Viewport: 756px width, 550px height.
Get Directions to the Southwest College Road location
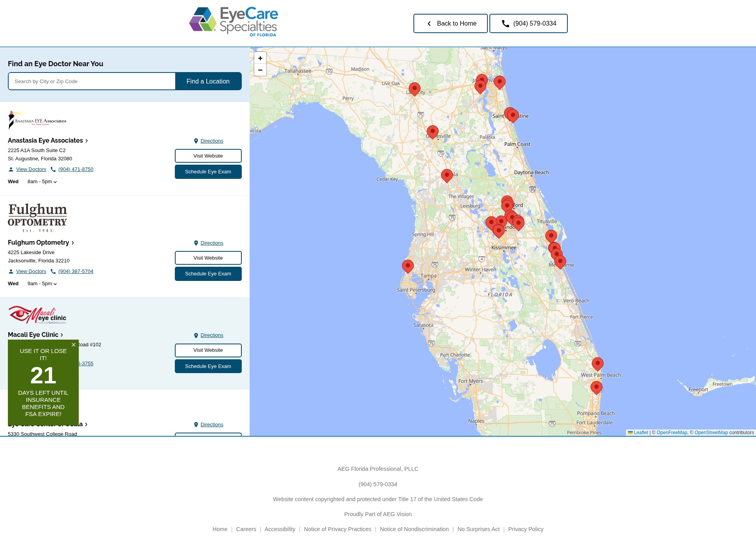(x=208, y=425)
